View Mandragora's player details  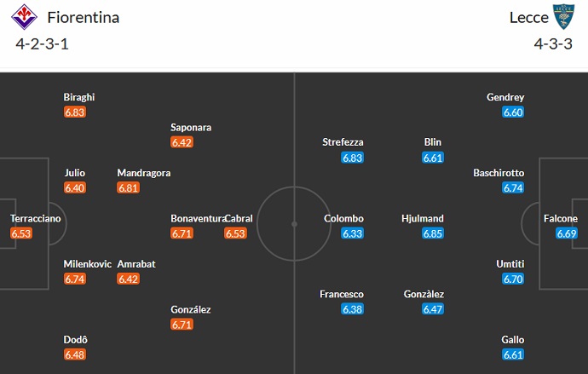[x=143, y=173]
